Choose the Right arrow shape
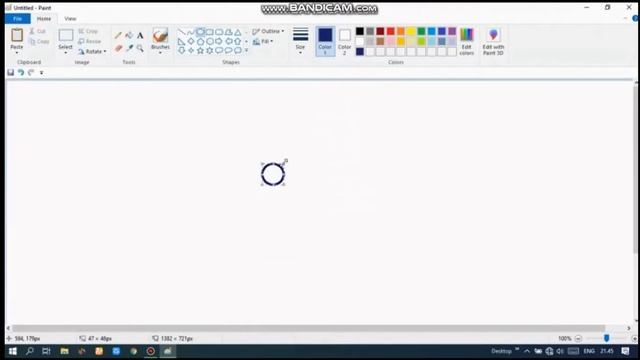The height and width of the screenshot is (360, 640). (219, 41)
